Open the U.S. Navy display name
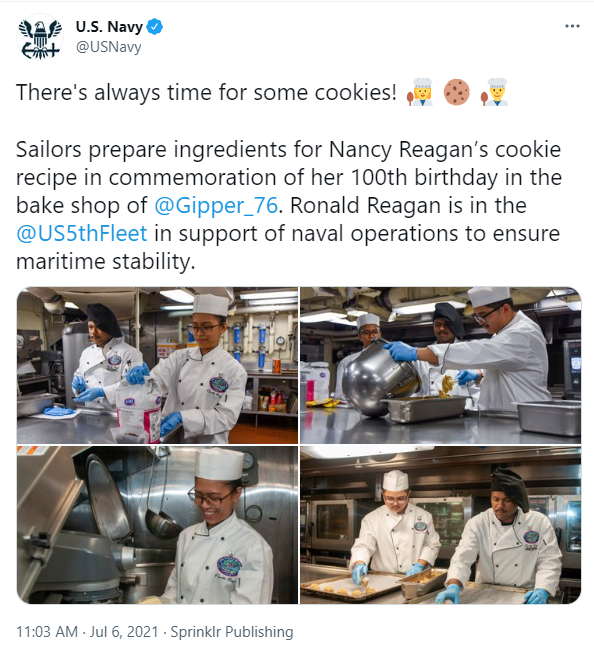 [x=109, y=27]
